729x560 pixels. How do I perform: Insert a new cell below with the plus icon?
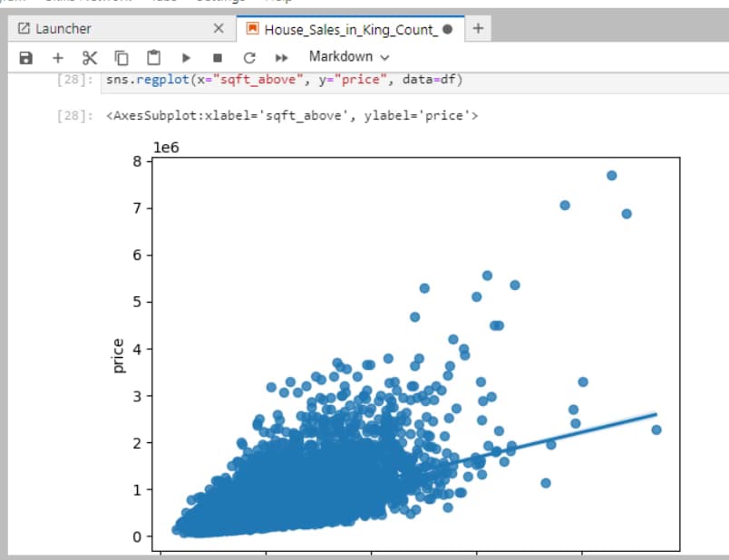pos(57,57)
